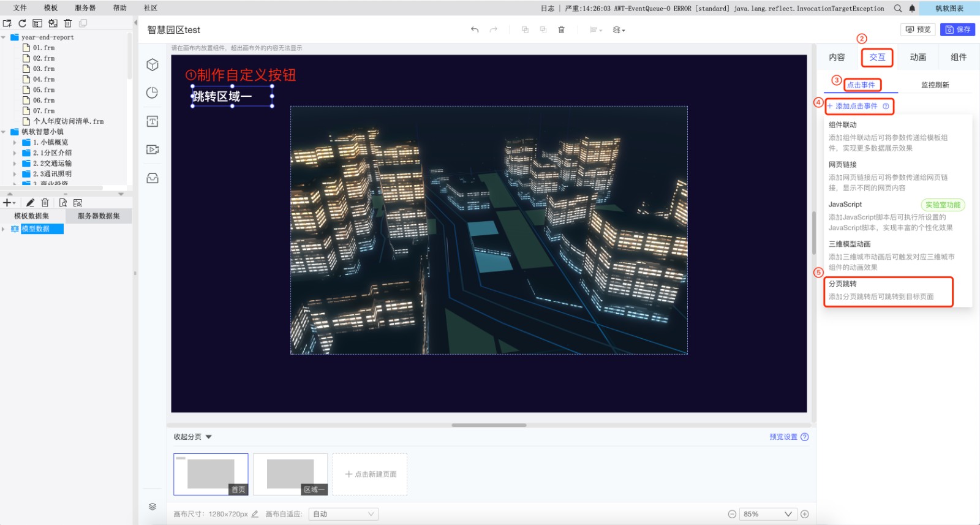Image resolution: width=980 pixels, height=525 pixels.
Task: Collapse the 帆软智慧小镇 folder
Action: coord(4,132)
